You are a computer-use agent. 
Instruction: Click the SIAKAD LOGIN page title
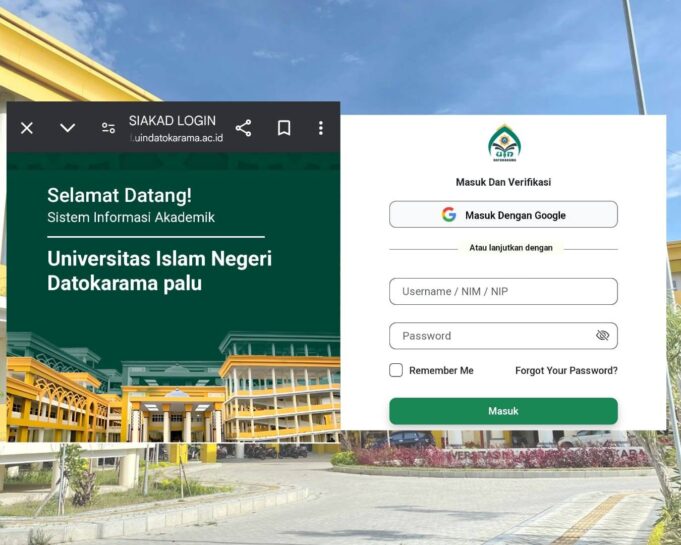[x=172, y=120]
